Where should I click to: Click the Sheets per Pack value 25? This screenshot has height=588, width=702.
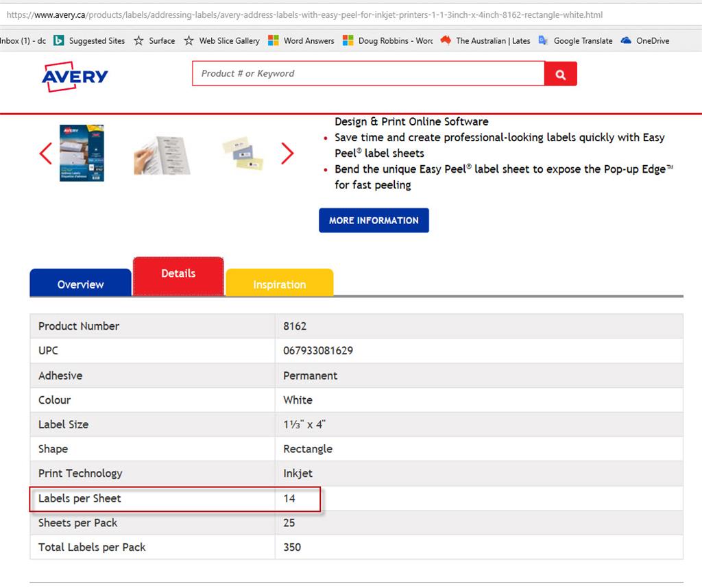pyautogui.click(x=289, y=523)
